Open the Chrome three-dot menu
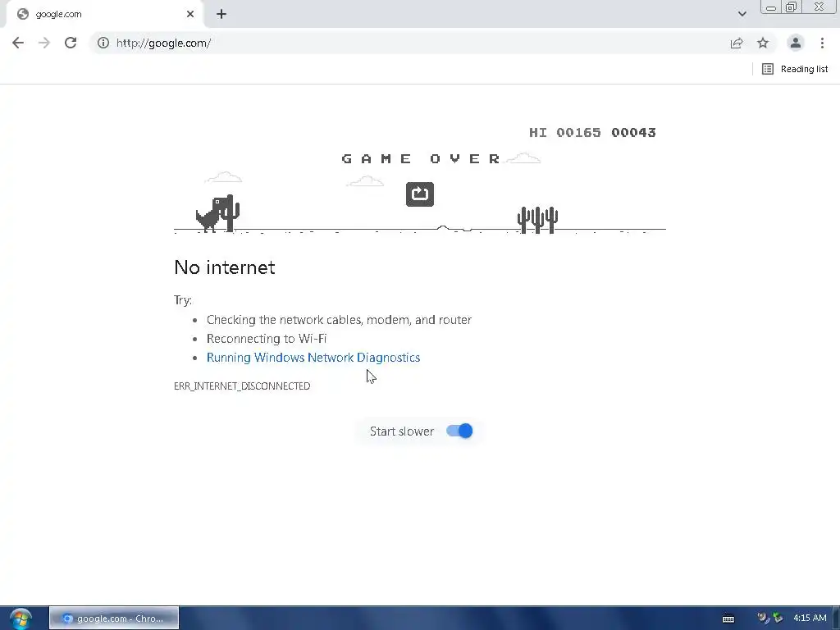This screenshot has width=840, height=630. coord(822,43)
